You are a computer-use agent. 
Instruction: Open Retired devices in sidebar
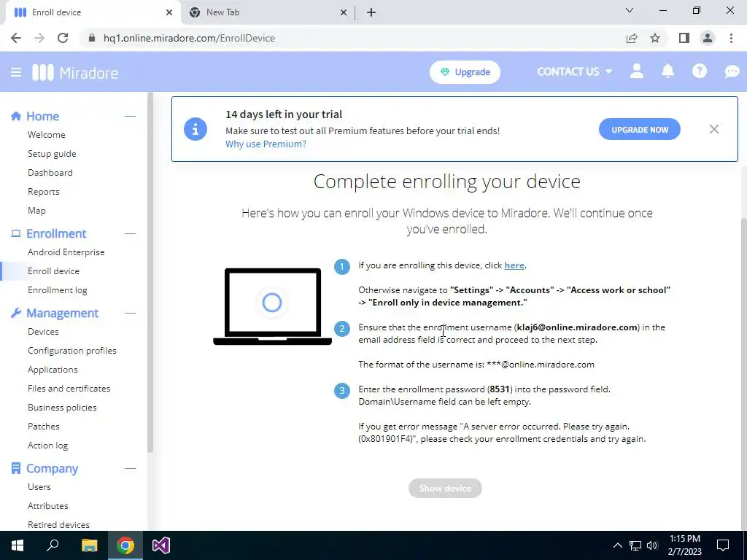[x=58, y=525]
